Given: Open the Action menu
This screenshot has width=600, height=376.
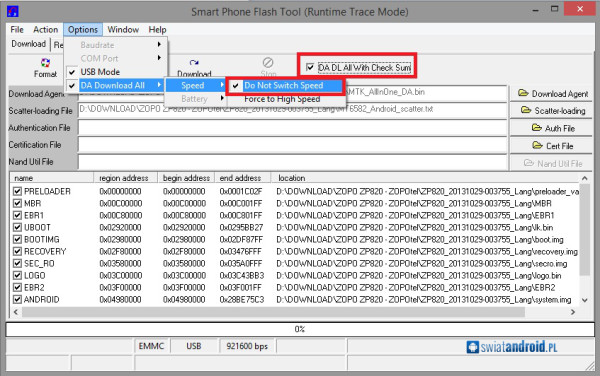Looking at the screenshot, I should pos(46,29).
